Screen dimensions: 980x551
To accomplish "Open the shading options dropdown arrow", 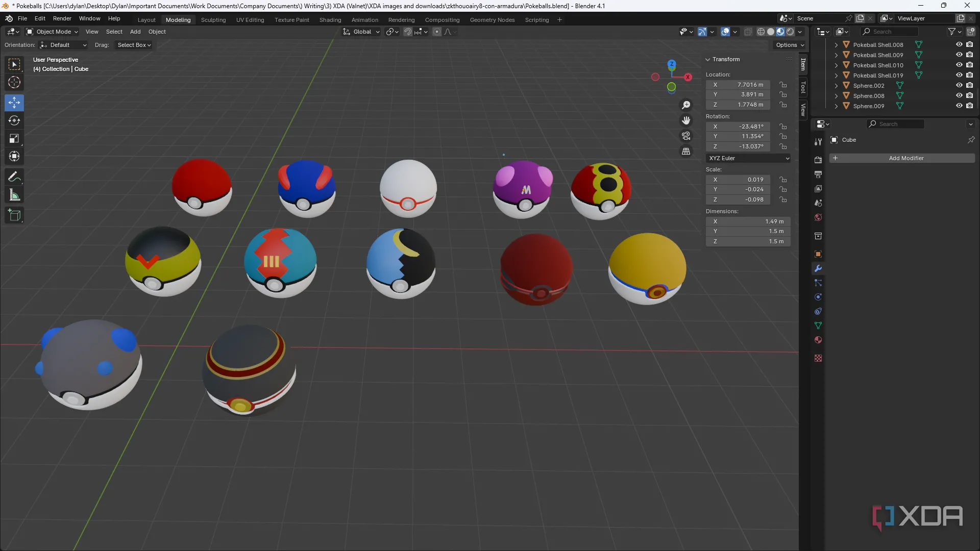I will [x=800, y=32].
